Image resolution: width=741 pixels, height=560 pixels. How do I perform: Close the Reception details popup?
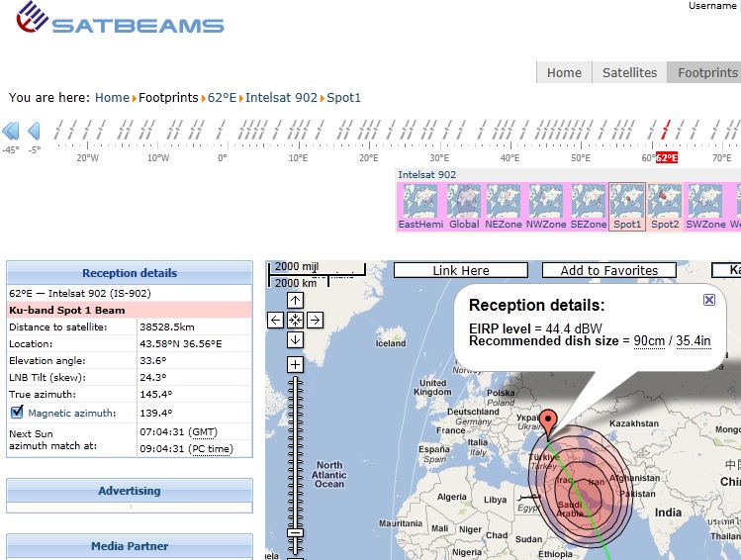tap(709, 300)
